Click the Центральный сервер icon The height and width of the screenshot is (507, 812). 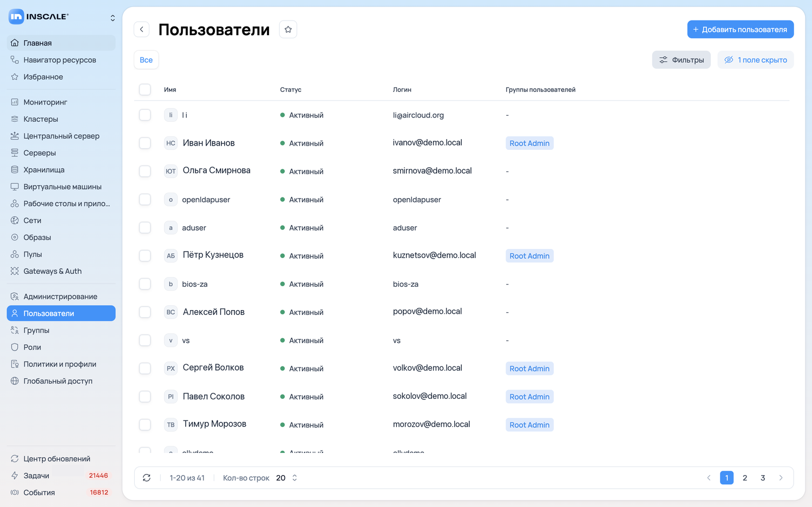click(15, 136)
